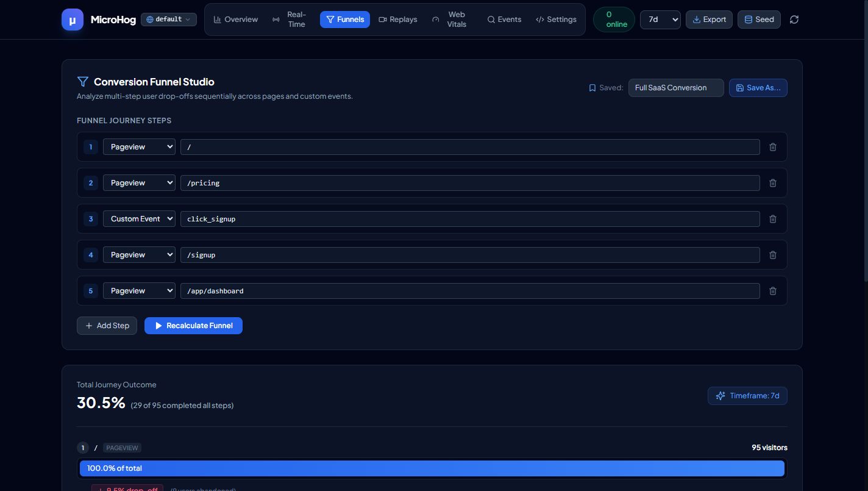Image resolution: width=868 pixels, height=491 pixels.
Task: Click the Seed button
Action: click(759, 20)
